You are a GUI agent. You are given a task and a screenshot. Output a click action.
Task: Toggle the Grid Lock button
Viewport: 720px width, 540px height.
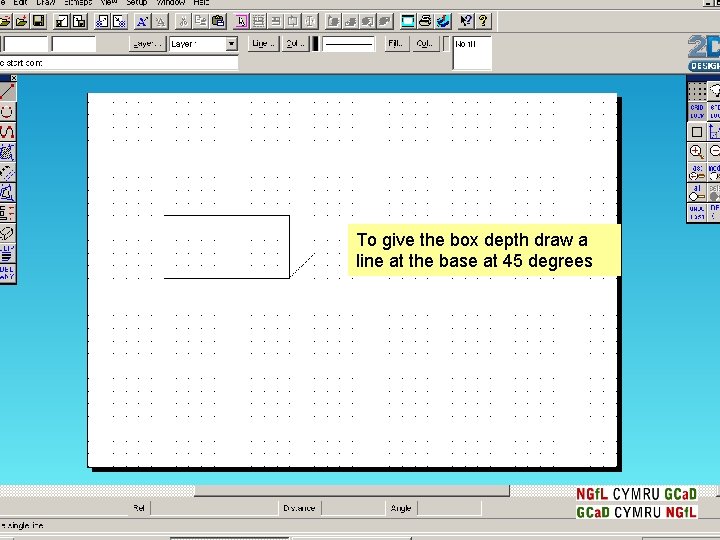pos(697,112)
